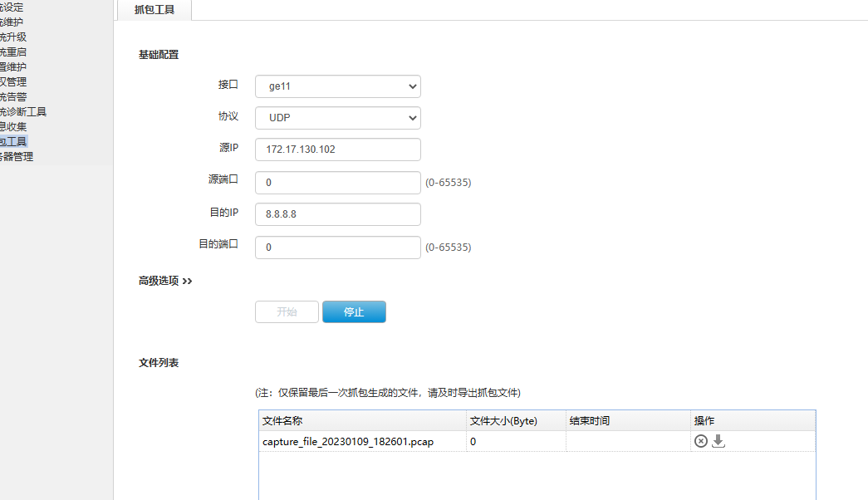
Task: Click the disabled 开始 button
Action: 287,311
